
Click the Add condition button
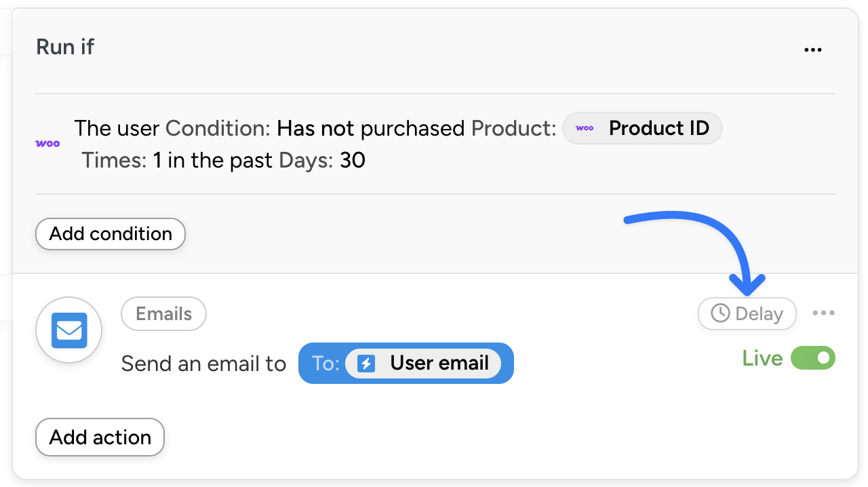pos(111,234)
